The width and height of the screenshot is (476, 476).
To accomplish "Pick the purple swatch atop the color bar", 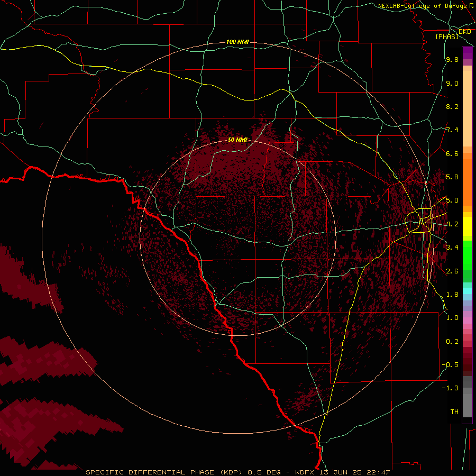I will [467, 53].
